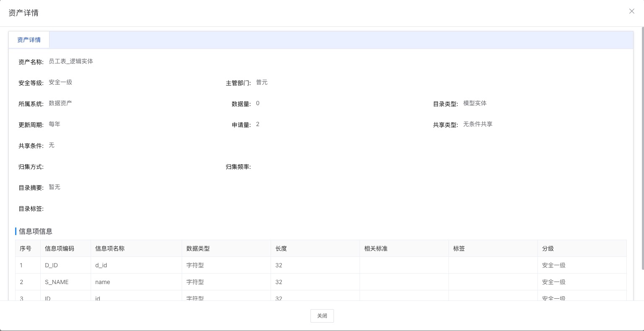
Task: Click the 归集方式 label
Action: [x=31, y=167]
